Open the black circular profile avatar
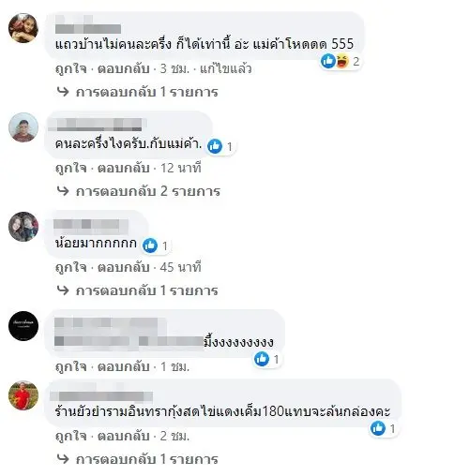Viewport: 454px width, 476px height. 23,326
